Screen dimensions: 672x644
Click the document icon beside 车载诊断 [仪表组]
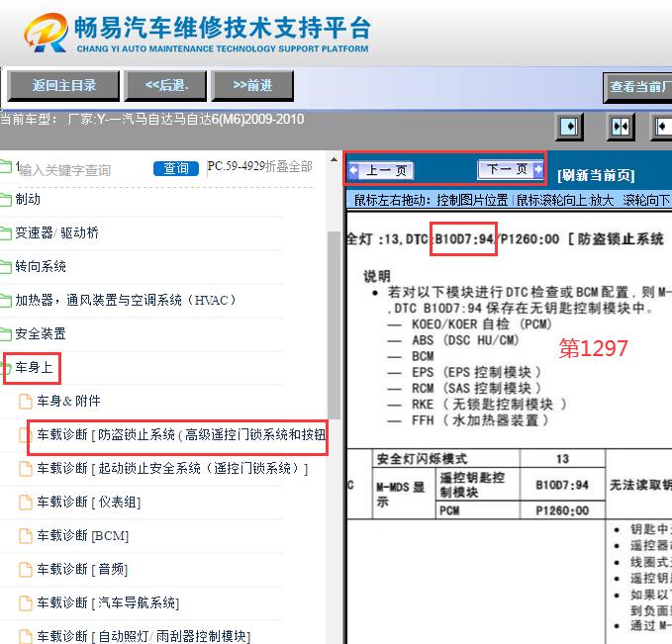[26, 503]
